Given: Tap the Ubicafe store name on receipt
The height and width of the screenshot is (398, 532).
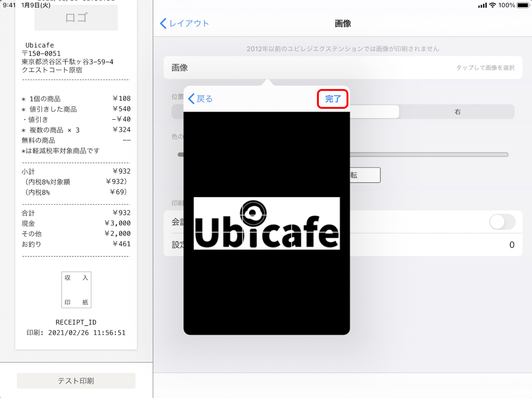Looking at the screenshot, I should (x=40, y=45).
